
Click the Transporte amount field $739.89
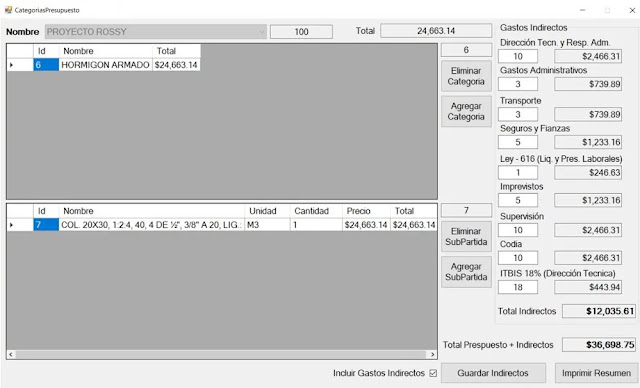588,114
